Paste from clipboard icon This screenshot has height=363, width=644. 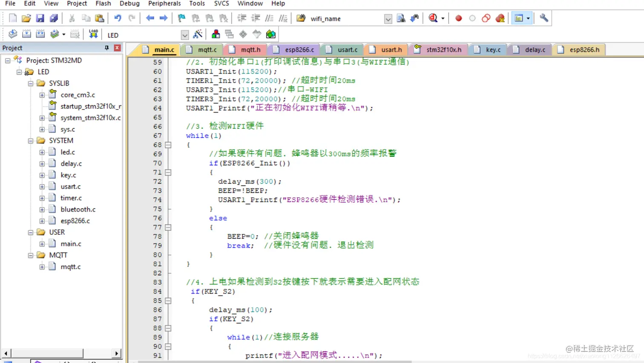[100, 18]
